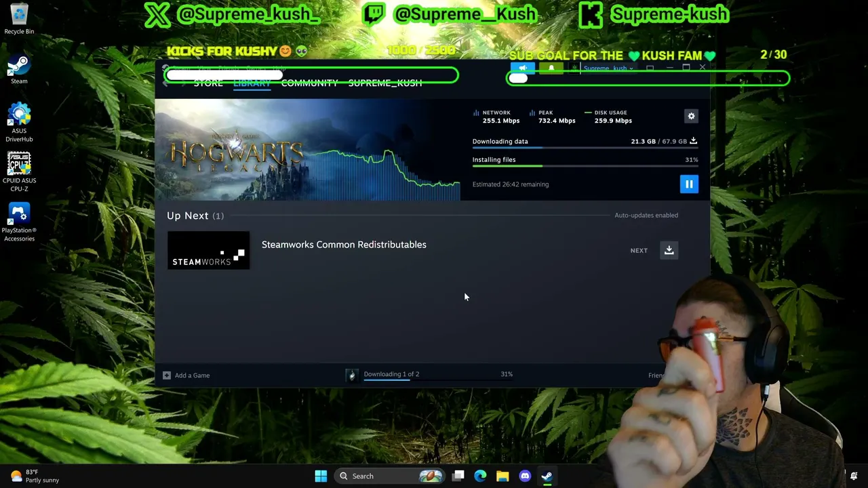The height and width of the screenshot is (488, 868).
Task: Go to the STORE tab
Action: (x=208, y=83)
